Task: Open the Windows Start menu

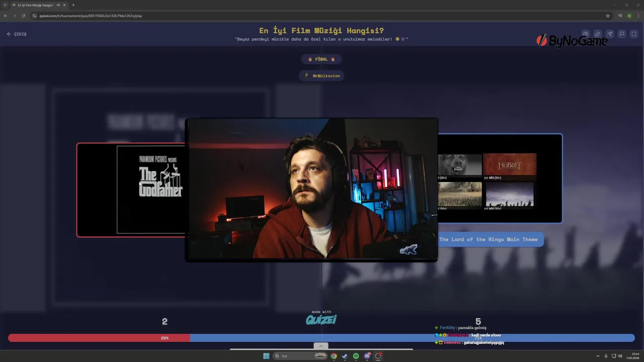Action: [266, 356]
